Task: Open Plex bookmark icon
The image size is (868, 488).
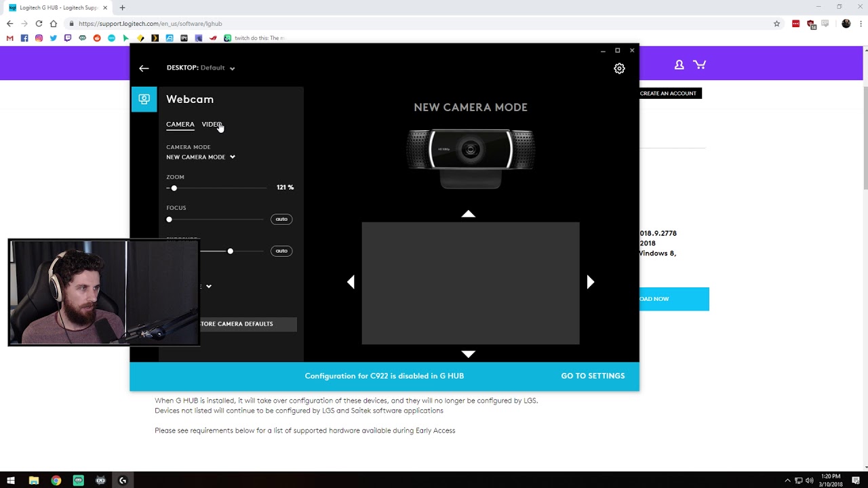Action: point(155,38)
